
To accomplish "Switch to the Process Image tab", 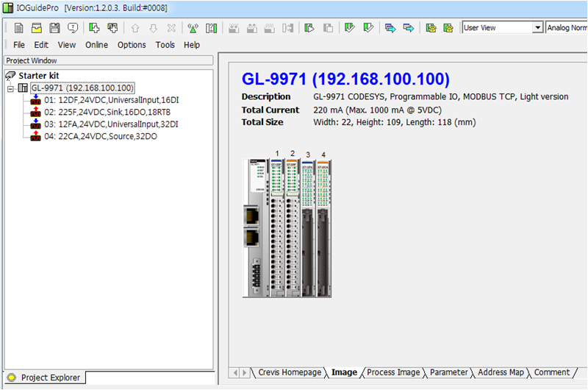I will click(393, 372).
